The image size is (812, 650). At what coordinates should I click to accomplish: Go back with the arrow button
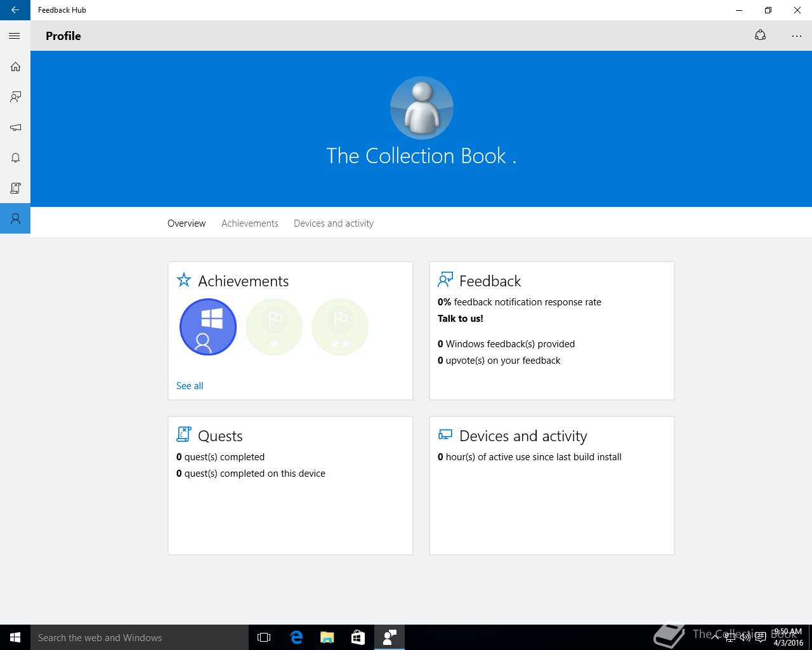pos(15,10)
